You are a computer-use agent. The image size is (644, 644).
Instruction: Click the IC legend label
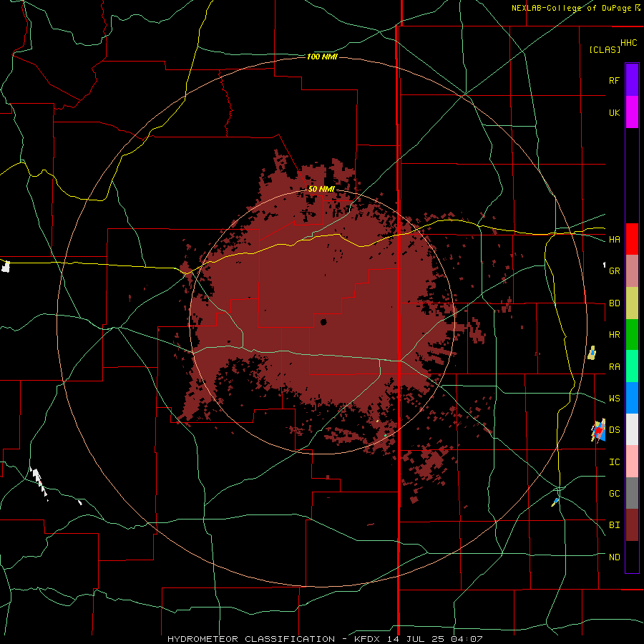(614, 462)
